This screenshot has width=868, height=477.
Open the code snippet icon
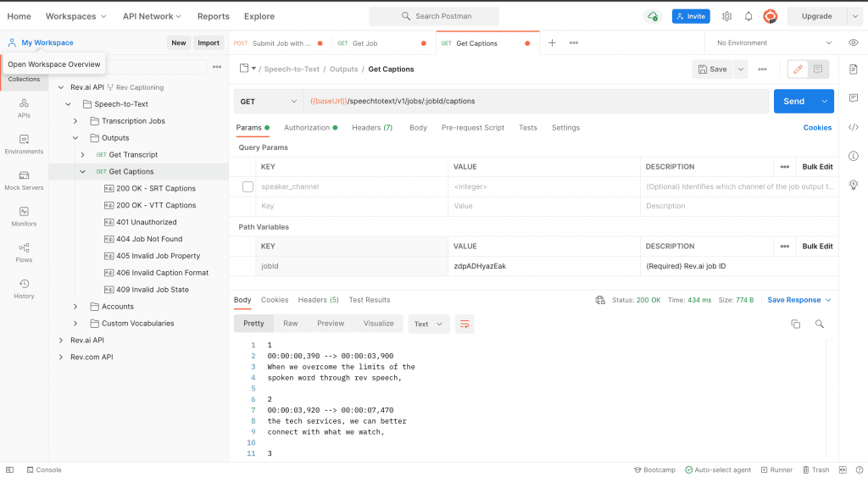tap(853, 127)
